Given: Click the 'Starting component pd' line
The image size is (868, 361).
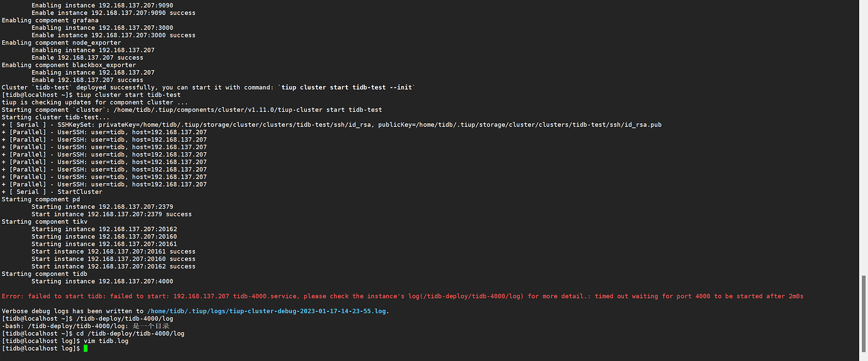Looking at the screenshot, I should pyautogui.click(x=41, y=199).
